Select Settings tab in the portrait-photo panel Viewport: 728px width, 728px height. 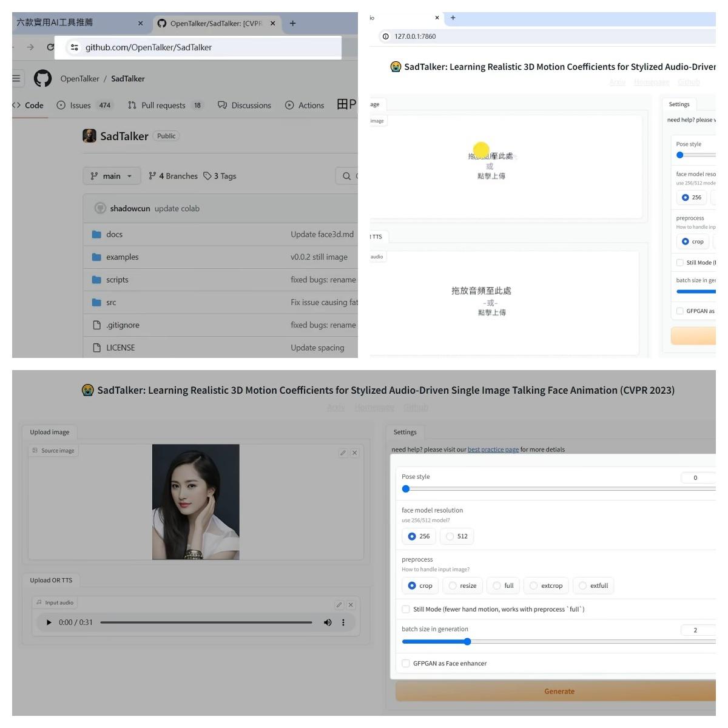[405, 432]
